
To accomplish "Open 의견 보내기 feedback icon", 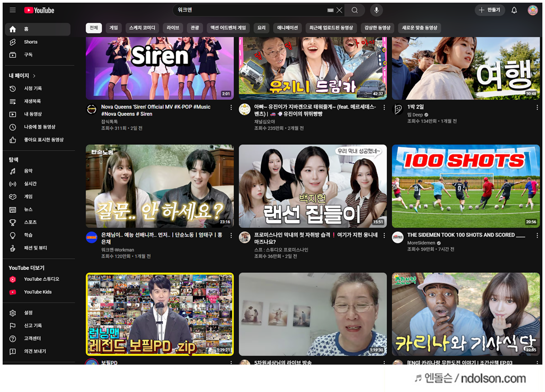I will pos(13,351).
